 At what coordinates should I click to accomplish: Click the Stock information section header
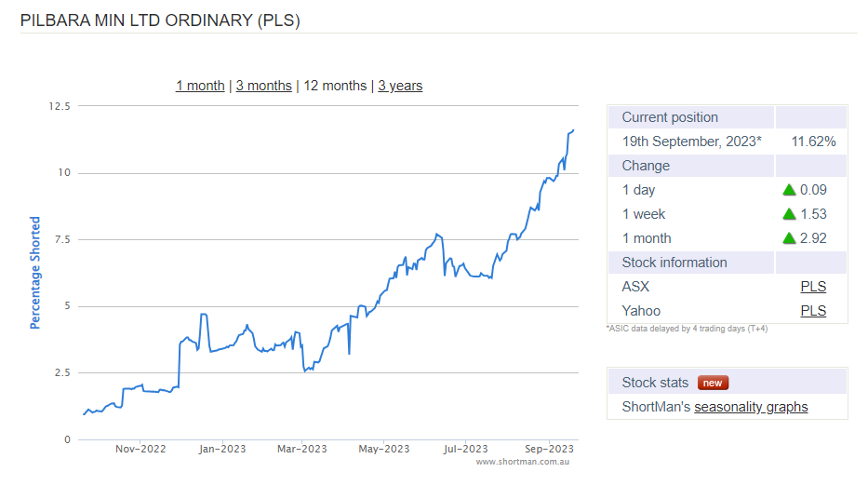click(x=674, y=263)
